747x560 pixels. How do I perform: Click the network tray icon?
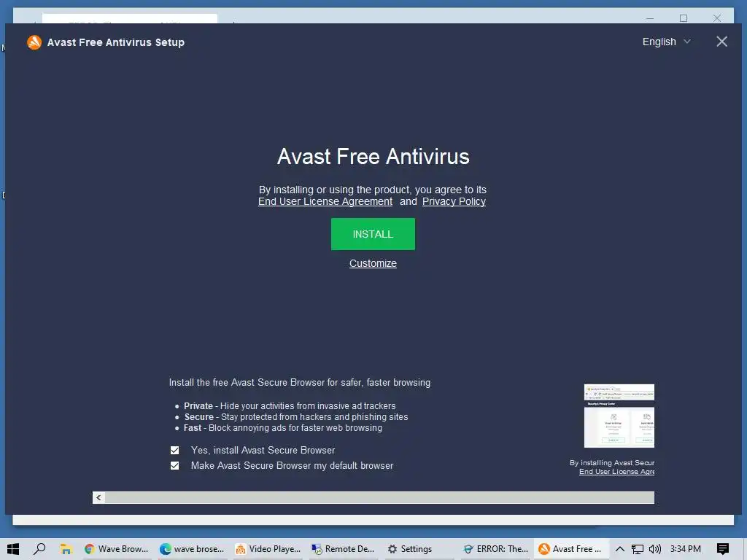tap(637, 549)
